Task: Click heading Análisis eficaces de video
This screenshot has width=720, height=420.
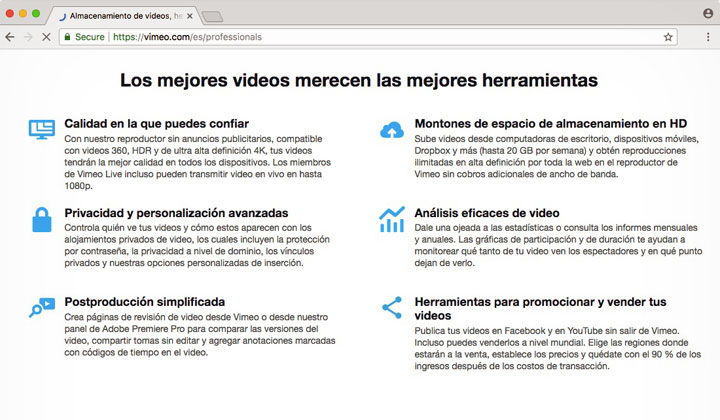Action: [x=487, y=213]
